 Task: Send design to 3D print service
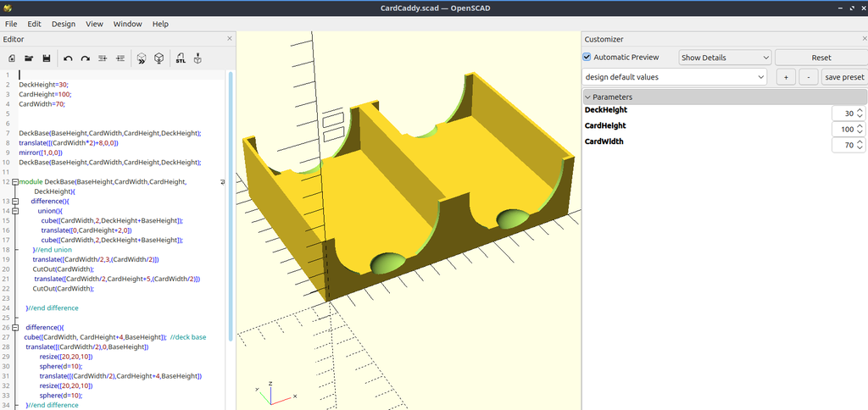198,58
